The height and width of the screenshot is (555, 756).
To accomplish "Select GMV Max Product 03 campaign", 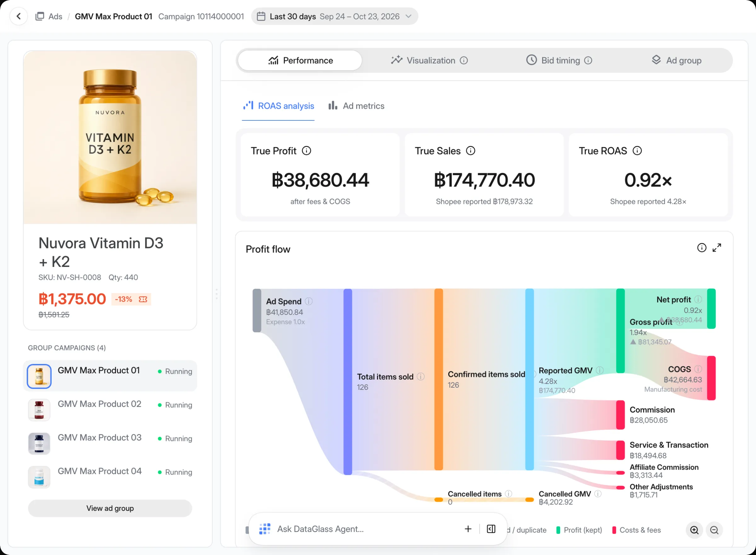I will [110, 443].
